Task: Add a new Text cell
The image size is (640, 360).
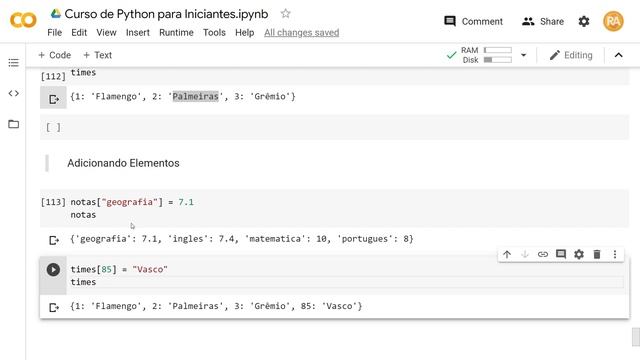Action: point(97,55)
